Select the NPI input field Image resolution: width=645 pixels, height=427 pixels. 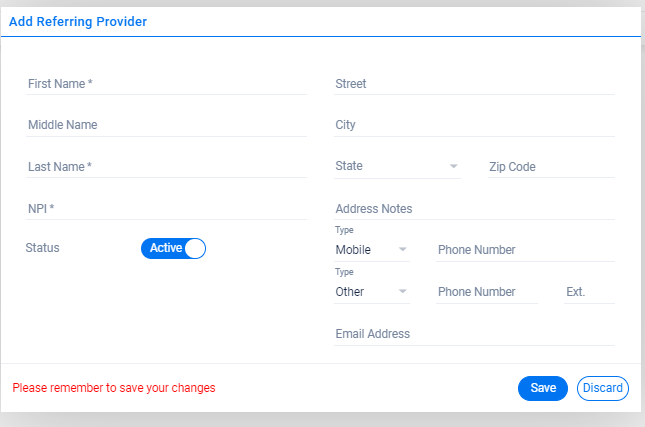tap(166, 209)
